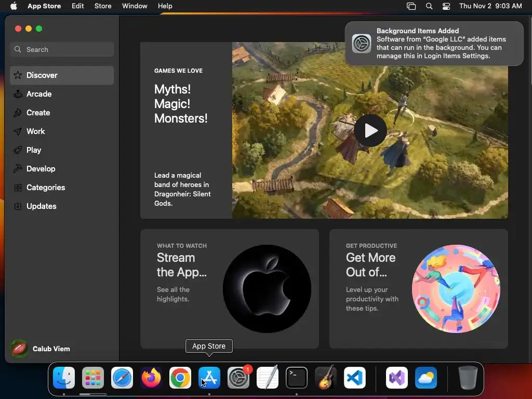Open Calub Viem account profile
The height and width of the screenshot is (399, 532).
click(41, 349)
